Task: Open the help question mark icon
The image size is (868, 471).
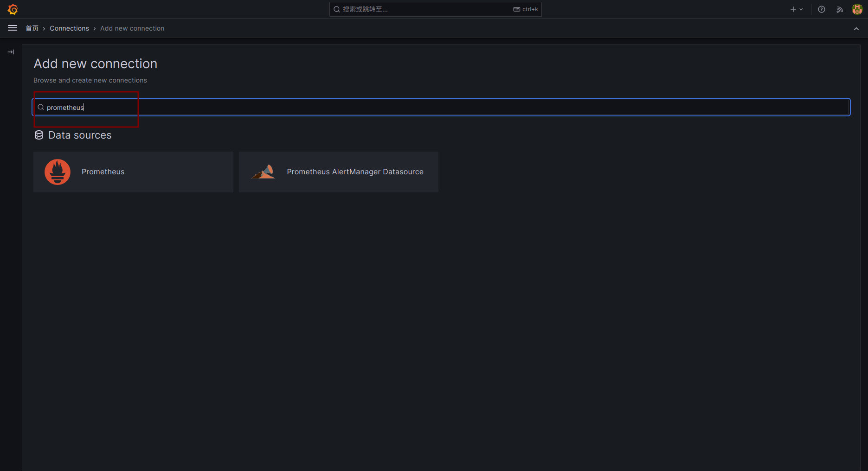Action: click(x=822, y=9)
